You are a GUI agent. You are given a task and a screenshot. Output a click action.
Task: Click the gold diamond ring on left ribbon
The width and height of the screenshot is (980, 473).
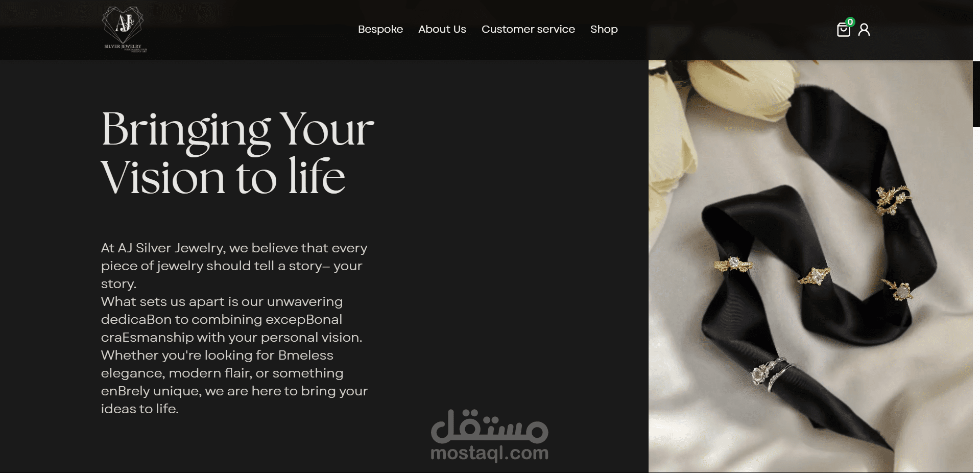click(732, 265)
